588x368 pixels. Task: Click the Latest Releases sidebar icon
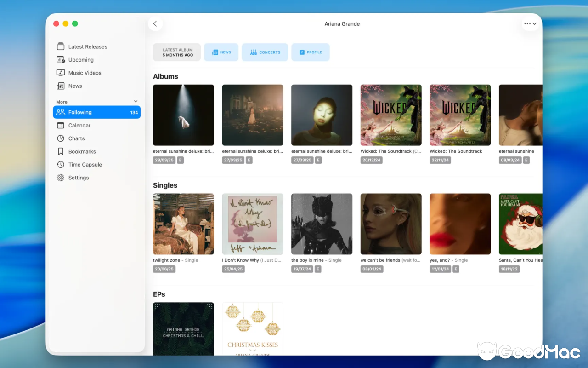coord(61,46)
